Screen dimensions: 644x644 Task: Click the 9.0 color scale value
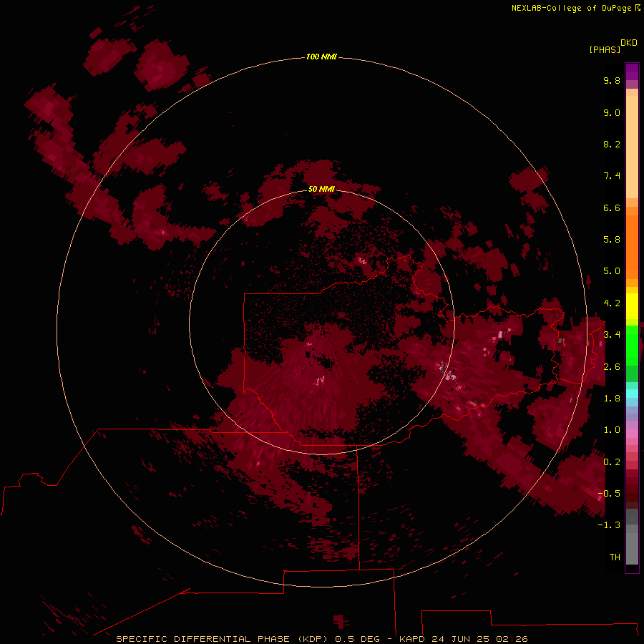[612, 112]
